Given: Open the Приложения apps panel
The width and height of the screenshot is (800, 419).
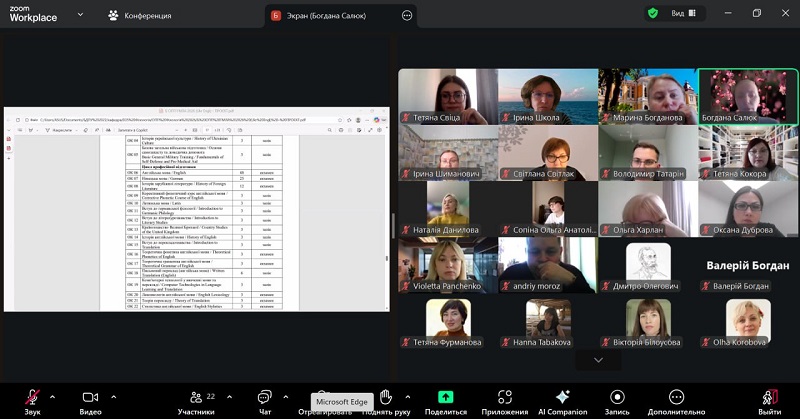Looking at the screenshot, I should click(x=504, y=401).
